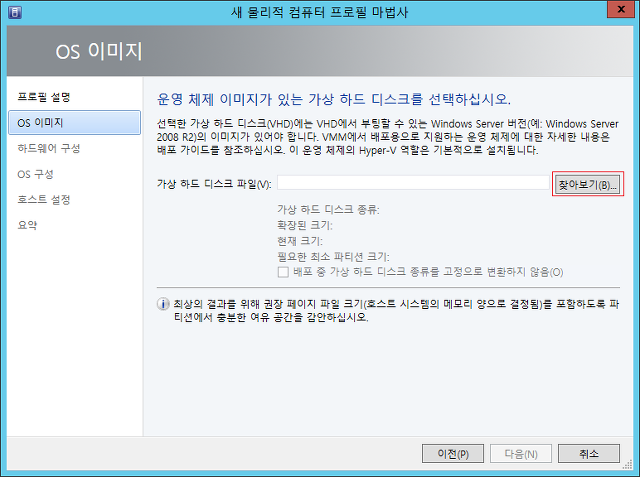This screenshot has height=477, width=640.
Task: Click the 가상 하드 디스크 종류 label
Action: pyautogui.click(x=328, y=210)
